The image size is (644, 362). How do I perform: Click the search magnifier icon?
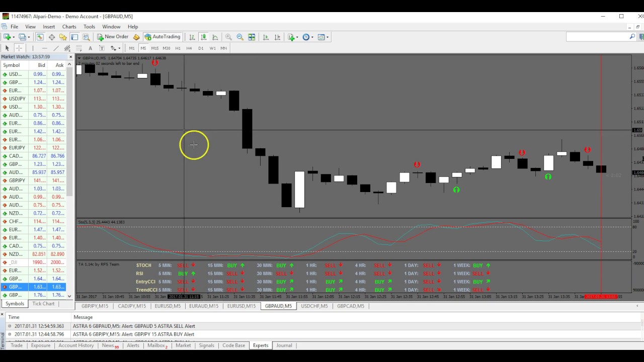632,37
